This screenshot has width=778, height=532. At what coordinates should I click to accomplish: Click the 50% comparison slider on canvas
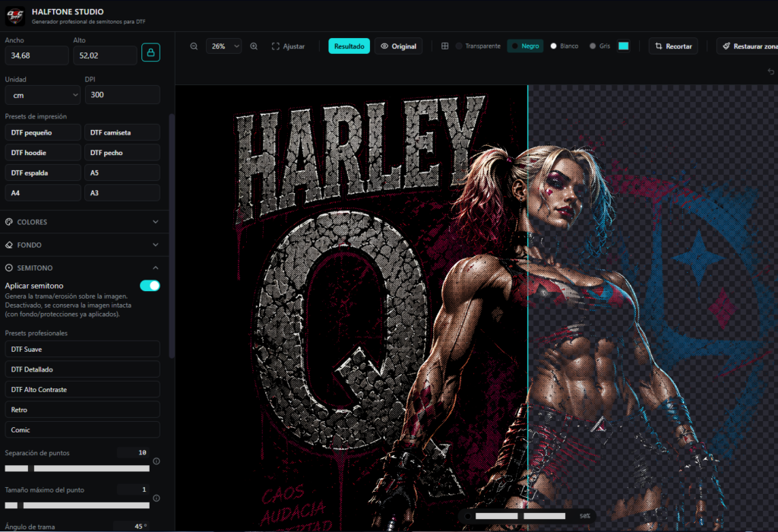(520, 516)
